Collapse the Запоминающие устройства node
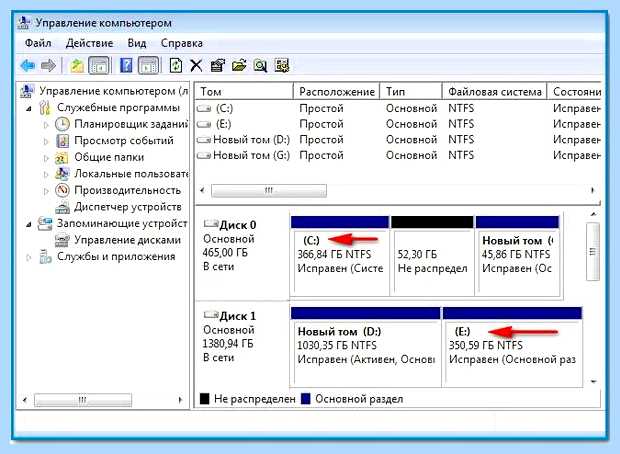Viewport: 620px width, 454px height. point(29,224)
